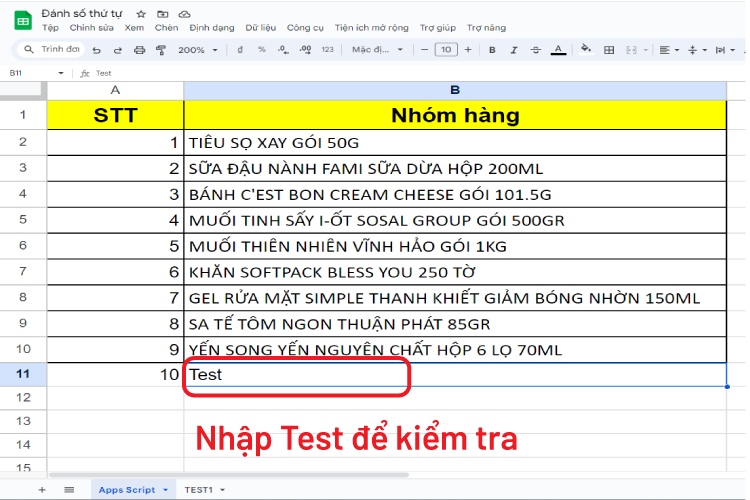Click the move to folder icon
This screenshot has height=500, width=750.
coord(163,14)
